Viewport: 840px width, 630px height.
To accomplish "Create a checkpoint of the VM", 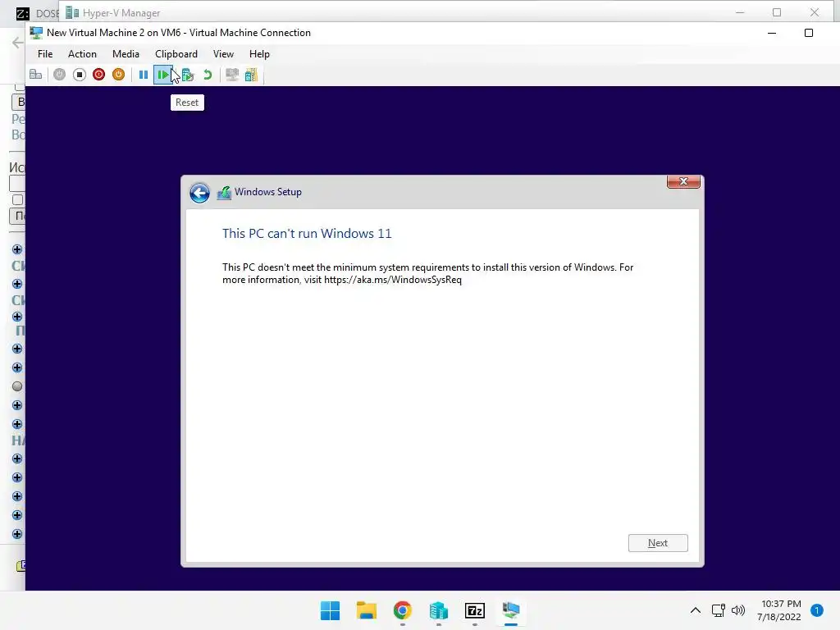I will coord(188,75).
